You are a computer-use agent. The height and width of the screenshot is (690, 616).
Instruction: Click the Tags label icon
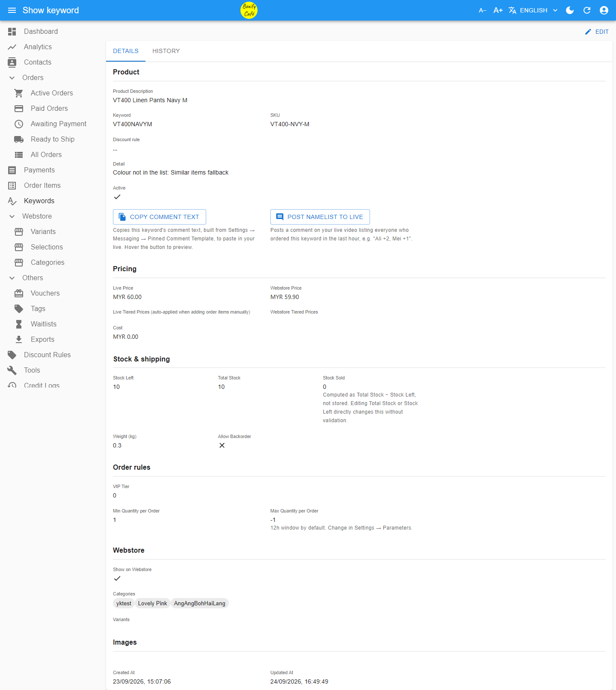pyautogui.click(x=19, y=308)
